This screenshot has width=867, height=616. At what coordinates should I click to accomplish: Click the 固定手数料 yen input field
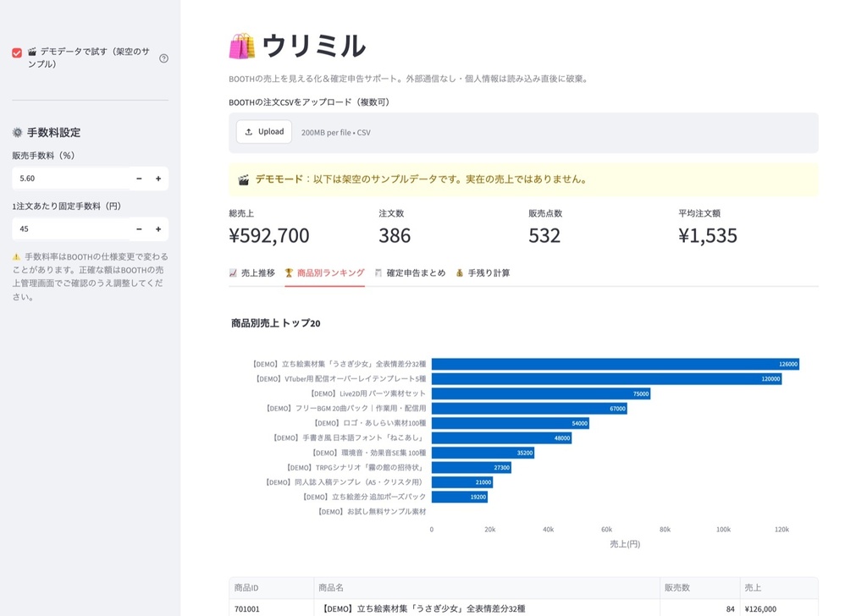pyautogui.click(x=71, y=228)
